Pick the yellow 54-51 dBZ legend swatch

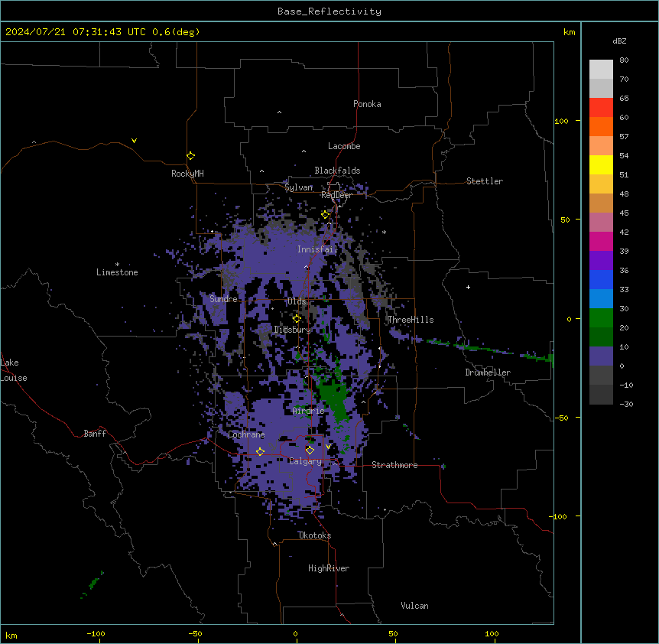pyautogui.click(x=601, y=164)
